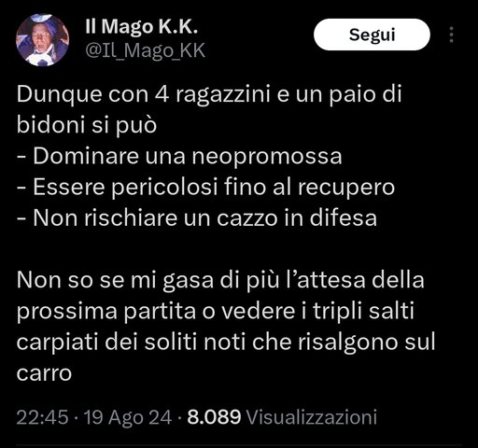Click the Visualizzazioni label
478x448 pixels.
312,417
